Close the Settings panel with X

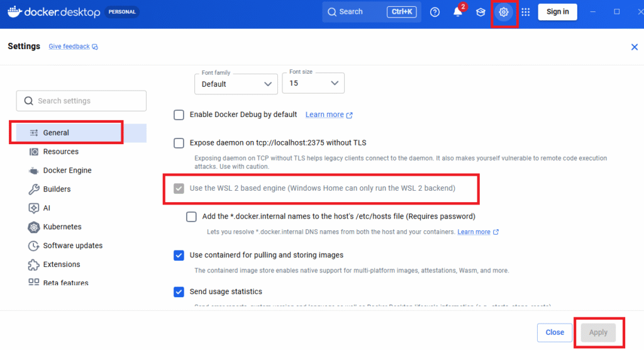click(634, 47)
